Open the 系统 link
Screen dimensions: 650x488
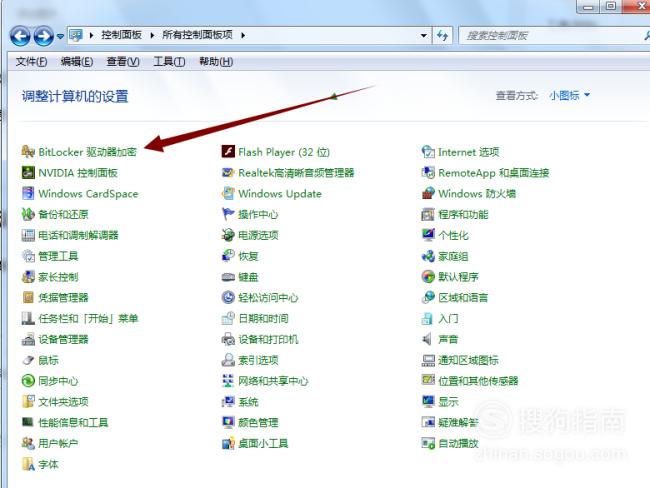pos(248,401)
